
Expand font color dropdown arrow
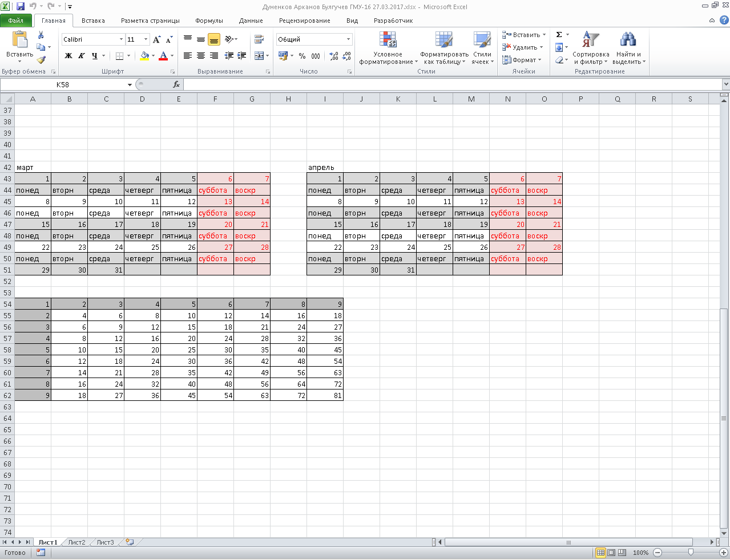[x=172, y=56]
